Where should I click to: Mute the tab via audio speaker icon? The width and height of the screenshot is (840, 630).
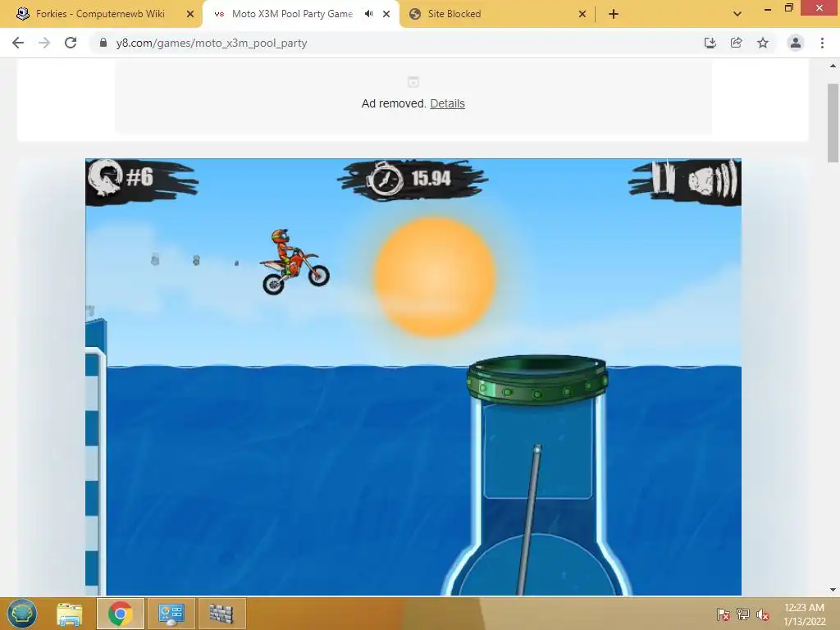(368, 14)
